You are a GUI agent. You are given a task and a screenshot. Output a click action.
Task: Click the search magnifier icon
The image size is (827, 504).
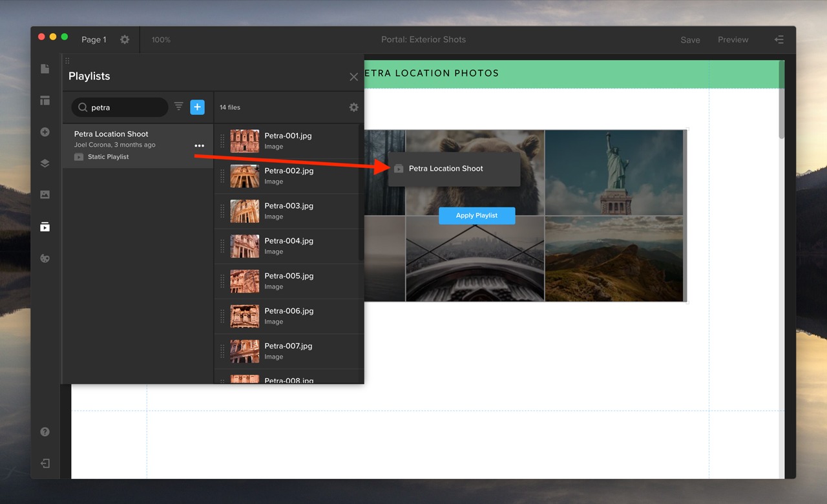pos(83,107)
